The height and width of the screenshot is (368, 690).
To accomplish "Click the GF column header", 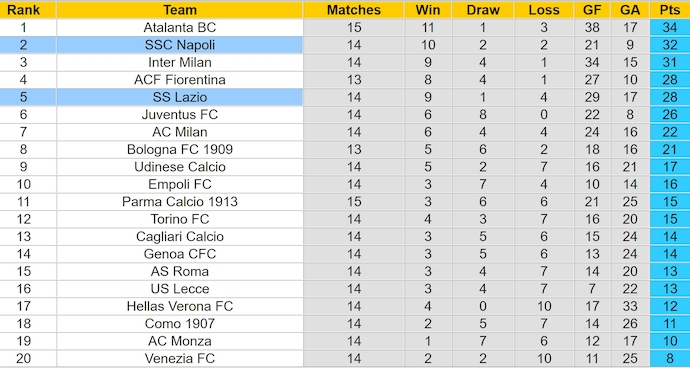I will point(592,10).
